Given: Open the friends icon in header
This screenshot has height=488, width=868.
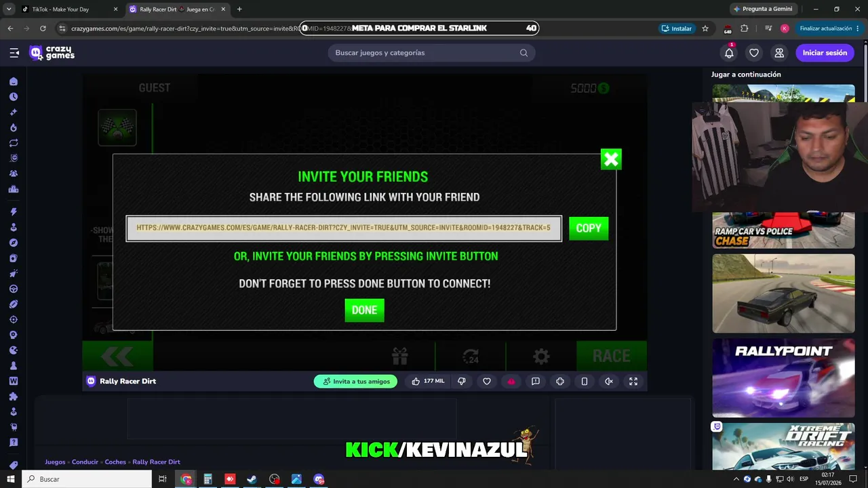Looking at the screenshot, I should click(779, 53).
